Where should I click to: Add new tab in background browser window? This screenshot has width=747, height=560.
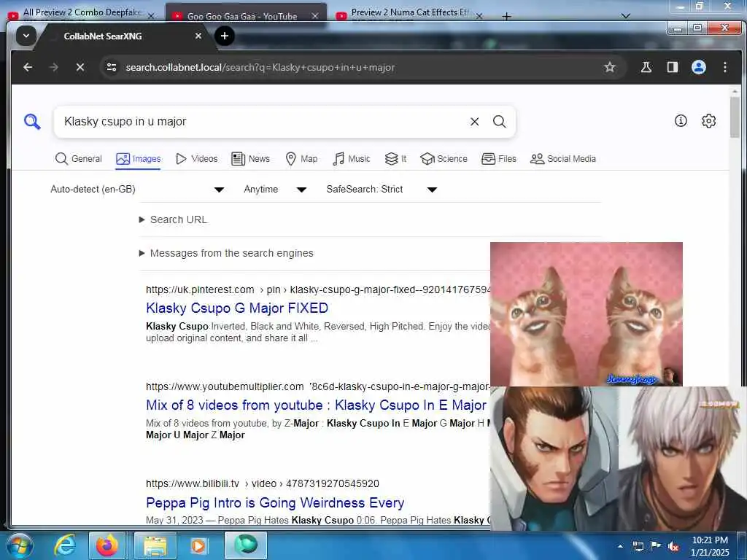[506, 16]
